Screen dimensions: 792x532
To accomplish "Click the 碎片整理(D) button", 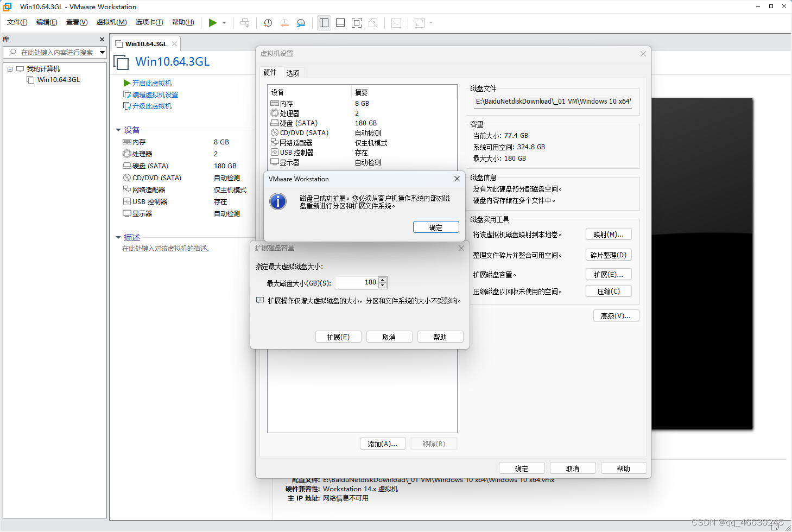I will click(x=609, y=255).
